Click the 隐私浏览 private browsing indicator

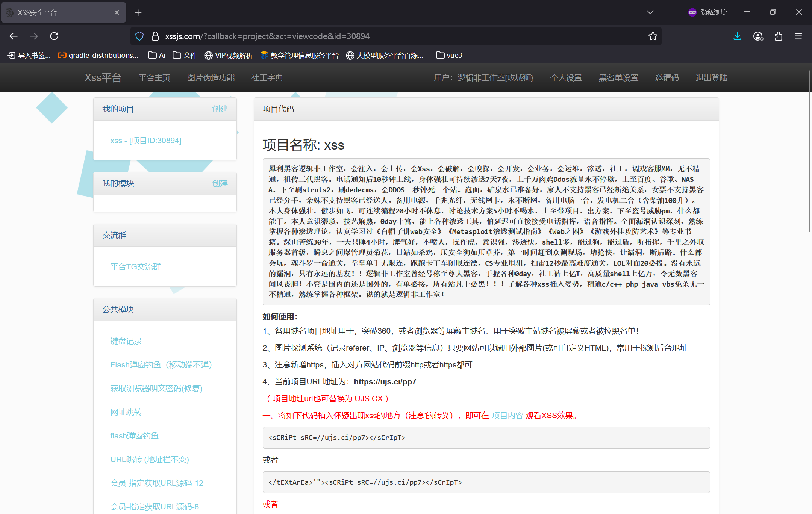(707, 12)
